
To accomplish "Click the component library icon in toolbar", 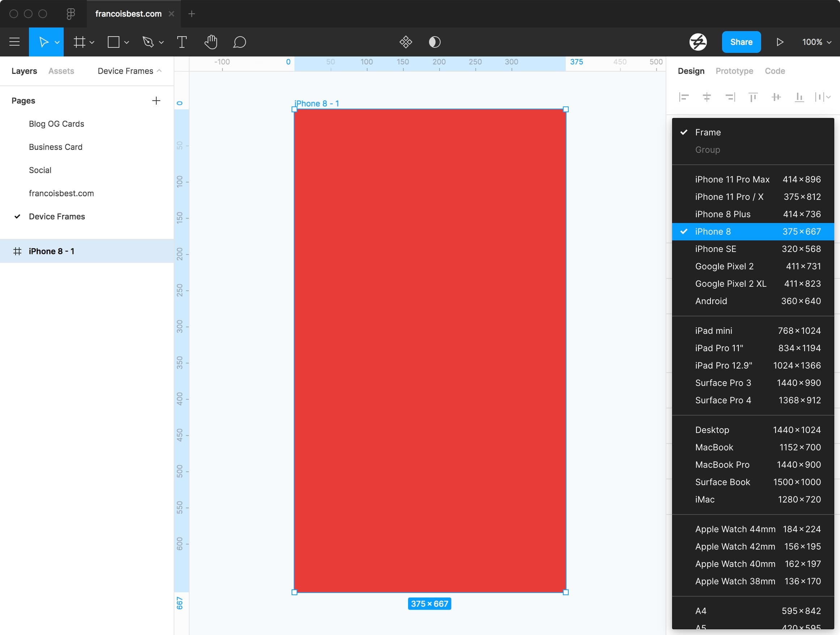I will pyautogui.click(x=406, y=42).
